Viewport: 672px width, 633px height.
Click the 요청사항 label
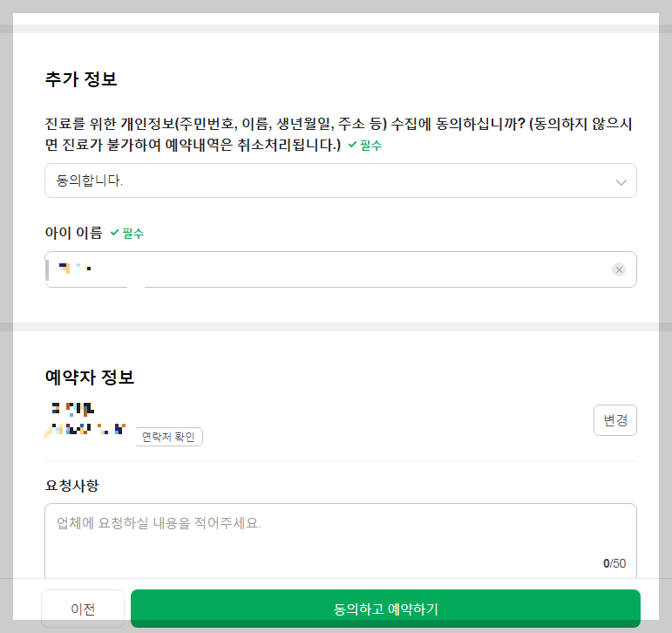pyautogui.click(x=72, y=486)
